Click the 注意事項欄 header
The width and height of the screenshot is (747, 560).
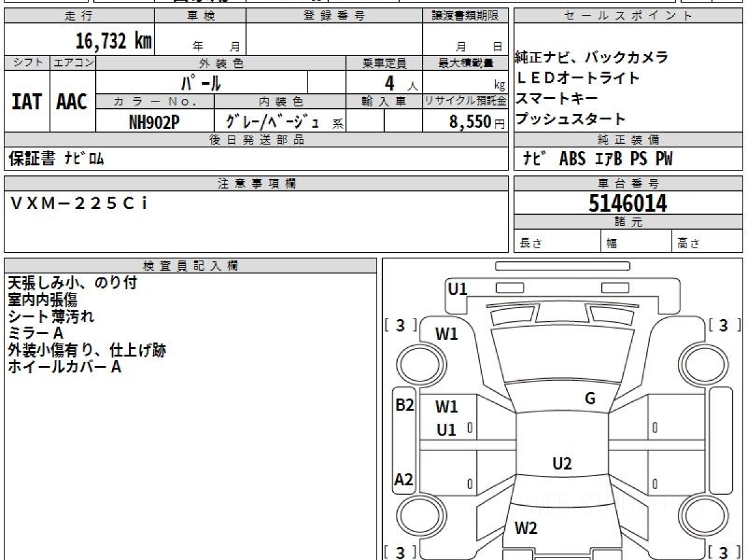coord(256,184)
